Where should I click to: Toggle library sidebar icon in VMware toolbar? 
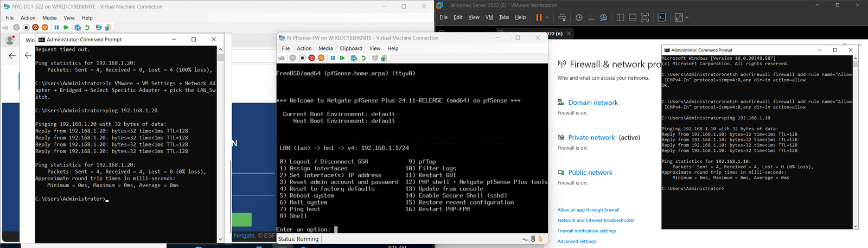click(620, 17)
